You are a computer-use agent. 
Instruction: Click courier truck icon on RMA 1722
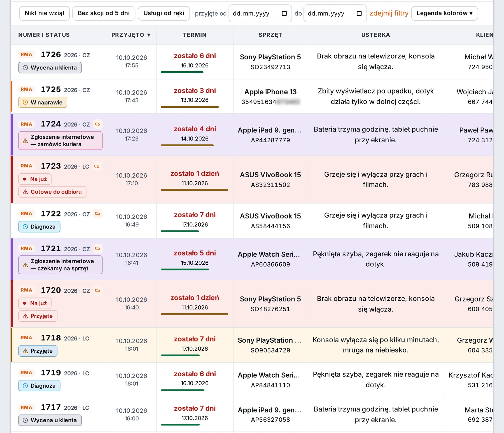[x=97, y=214]
